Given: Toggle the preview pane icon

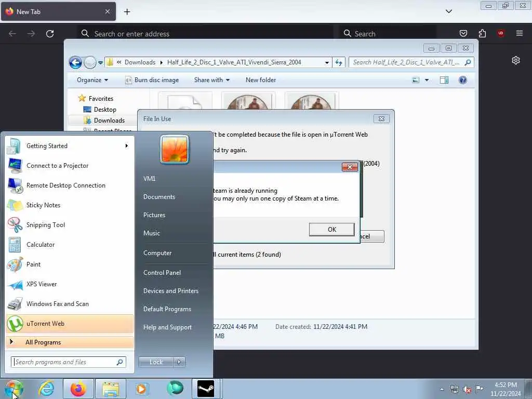Looking at the screenshot, I should pyautogui.click(x=444, y=80).
